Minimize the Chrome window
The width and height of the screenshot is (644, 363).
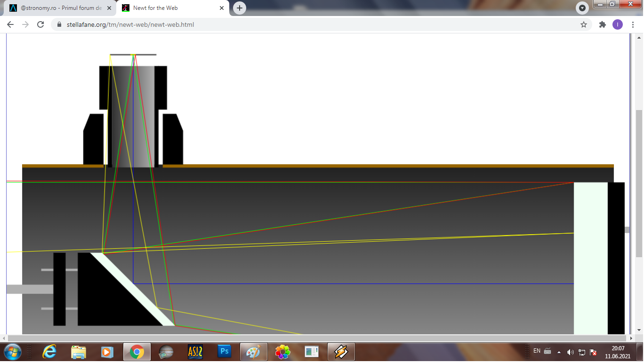point(600,4)
